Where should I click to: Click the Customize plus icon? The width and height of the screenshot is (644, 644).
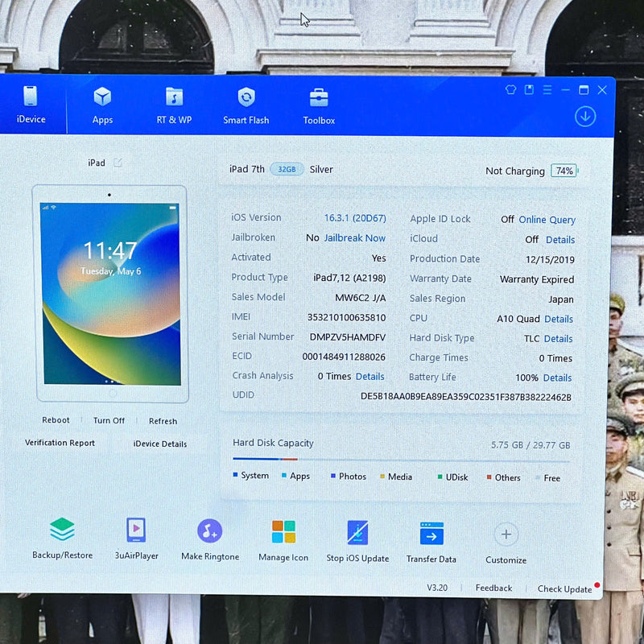(506, 535)
